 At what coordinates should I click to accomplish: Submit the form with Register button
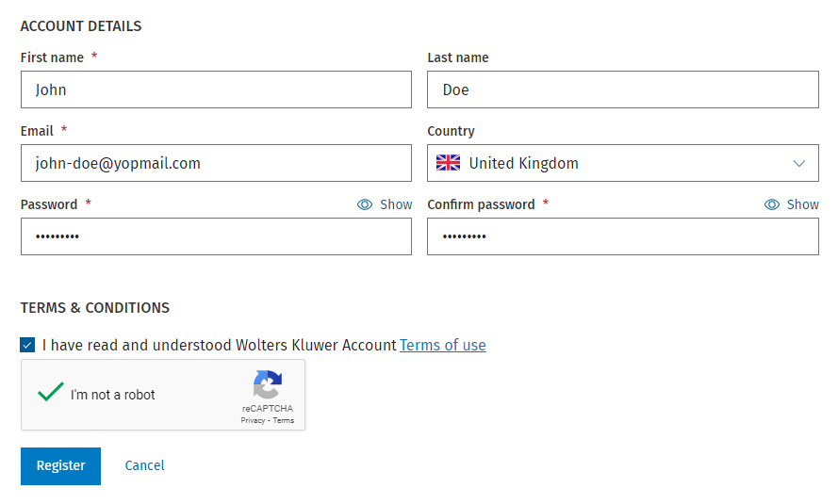[61, 466]
